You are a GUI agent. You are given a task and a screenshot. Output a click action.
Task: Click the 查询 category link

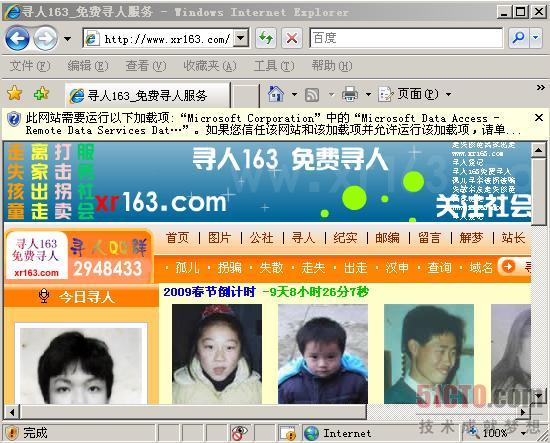439,268
